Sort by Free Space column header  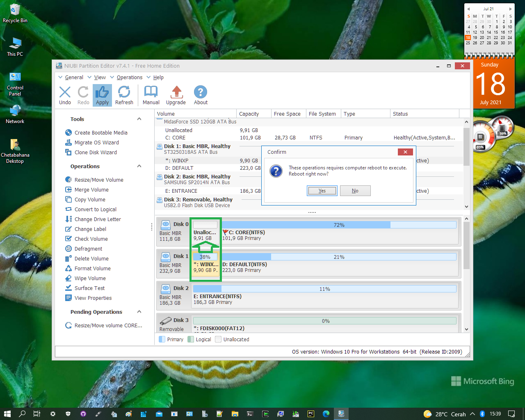click(289, 114)
